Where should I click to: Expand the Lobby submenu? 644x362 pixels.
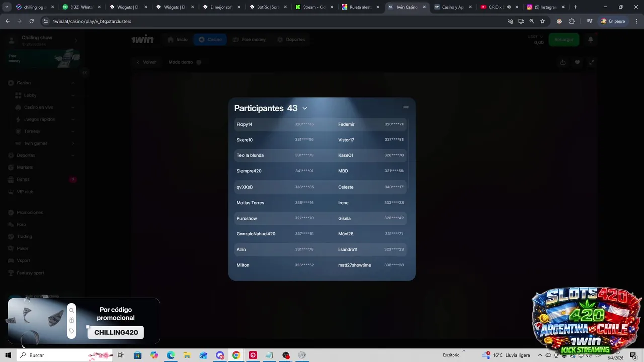(73, 95)
